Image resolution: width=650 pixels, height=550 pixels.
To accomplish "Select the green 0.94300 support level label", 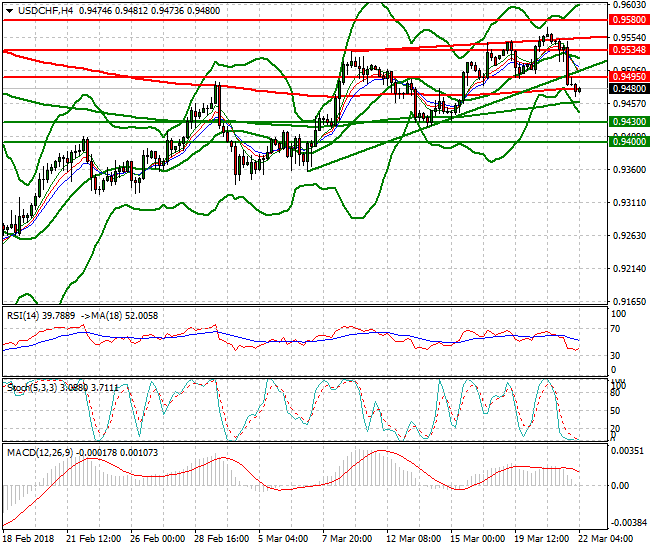I will [629, 122].
